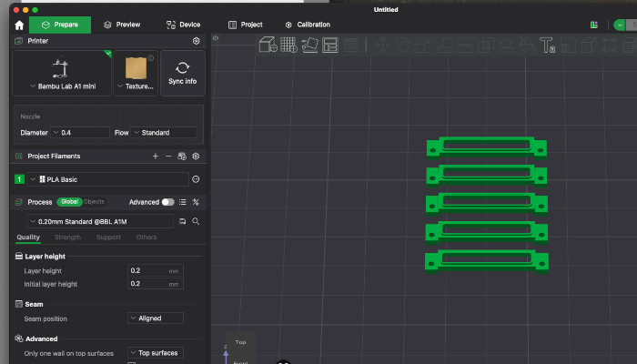This screenshot has width=637, height=364.
Task: Run the Auto orient tool
Action: 309,45
